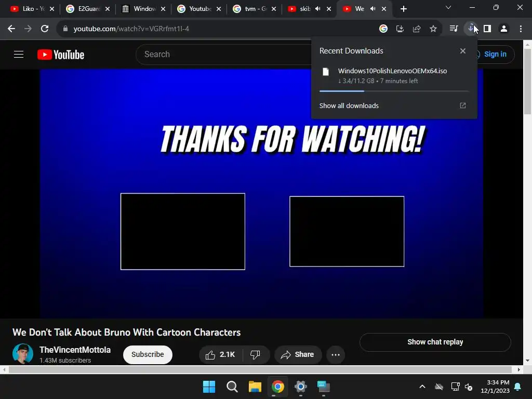Screen dimensions: 532x399
Task: Click the Google icon in address bar
Action: pyautogui.click(x=383, y=29)
